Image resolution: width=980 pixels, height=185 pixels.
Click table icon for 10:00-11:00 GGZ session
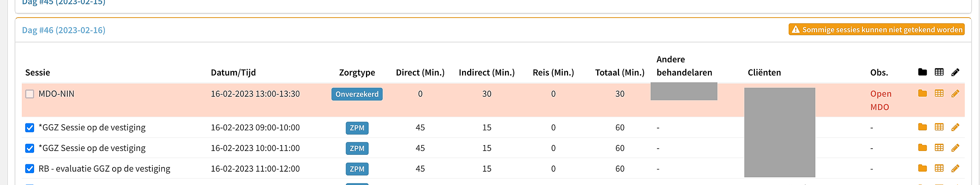click(939, 148)
